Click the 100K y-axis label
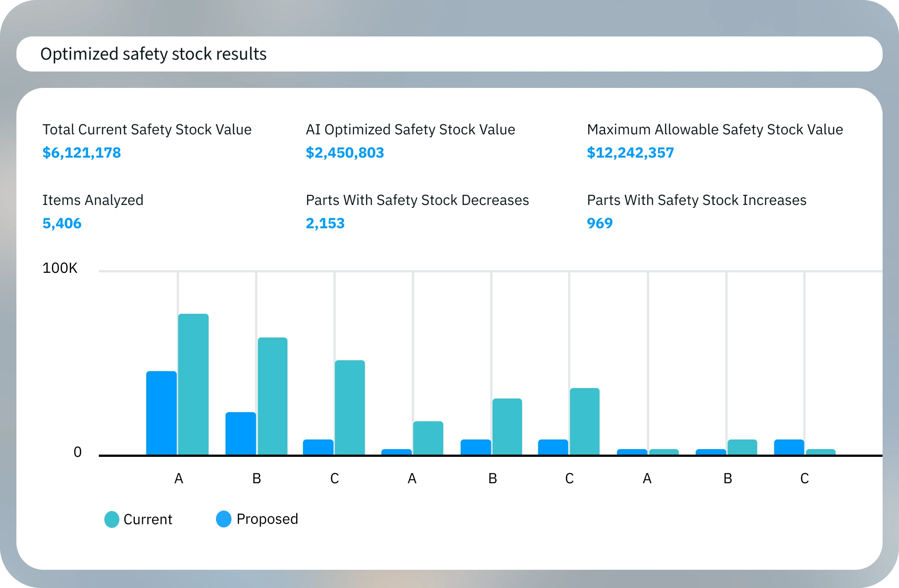The image size is (899, 588). tap(60, 268)
